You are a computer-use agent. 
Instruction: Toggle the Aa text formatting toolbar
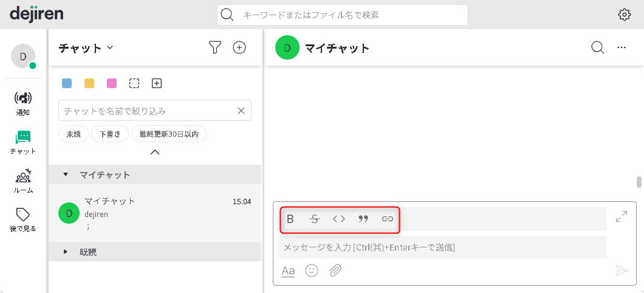[288, 271]
